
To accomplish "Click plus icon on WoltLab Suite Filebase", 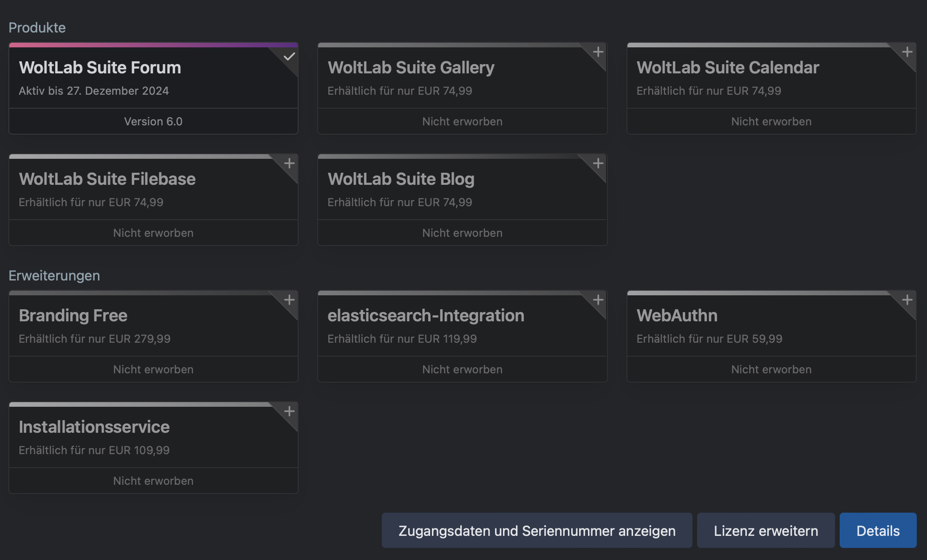I will coord(289,163).
